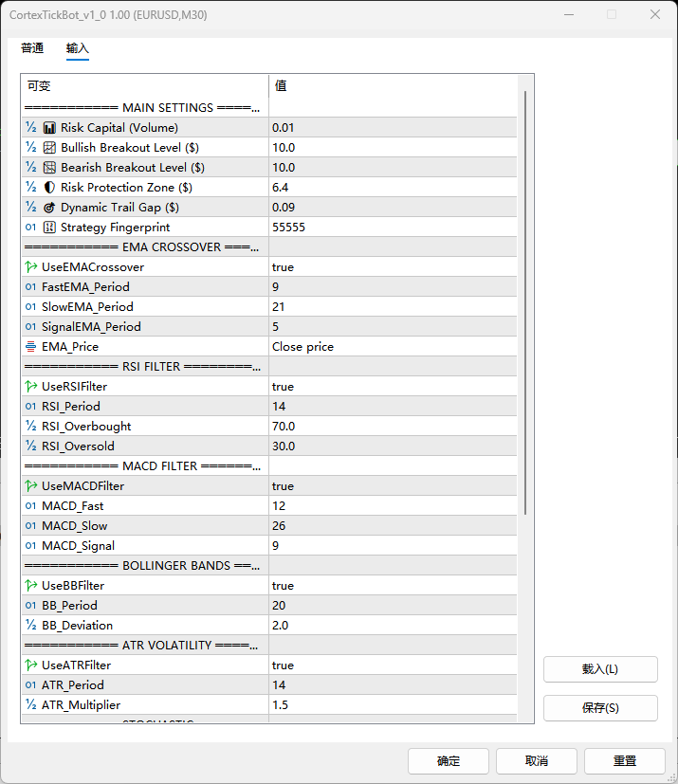Click the Bearish Breakout Level icon
The width and height of the screenshot is (678, 784).
pyautogui.click(x=49, y=168)
